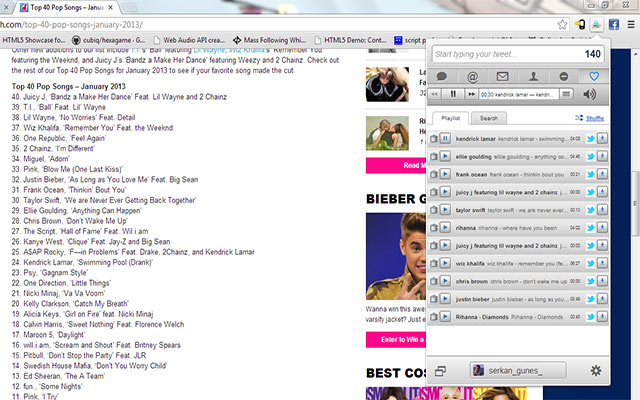Image resolution: width=640 pixels, height=400 pixels.
Task: Click the tweet compose field
Action: [x=518, y=54]
